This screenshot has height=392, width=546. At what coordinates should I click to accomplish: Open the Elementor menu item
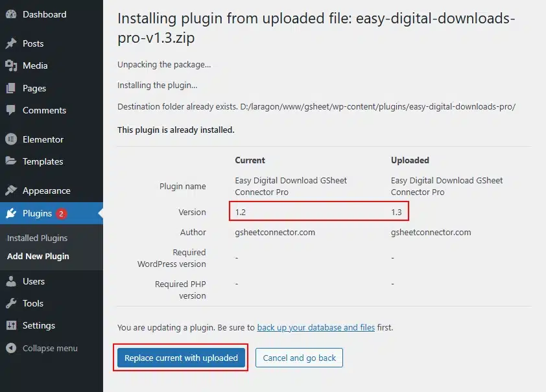click(x=43, y=139)
